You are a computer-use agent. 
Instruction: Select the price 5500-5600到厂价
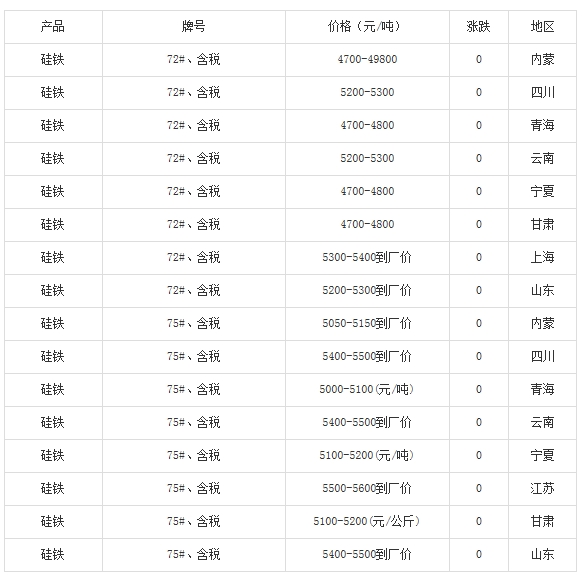(x=367, y=488)
